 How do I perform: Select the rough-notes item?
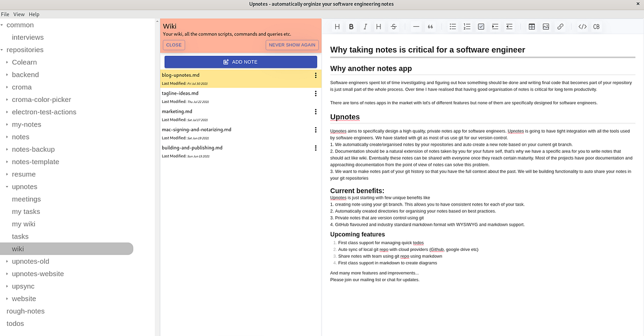(x=26, y=311)
